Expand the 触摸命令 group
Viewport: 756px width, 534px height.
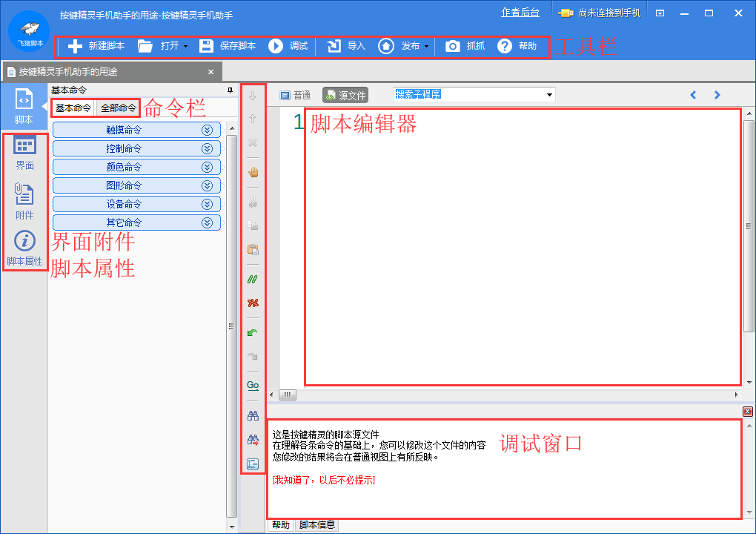click(x=136, y=131)
